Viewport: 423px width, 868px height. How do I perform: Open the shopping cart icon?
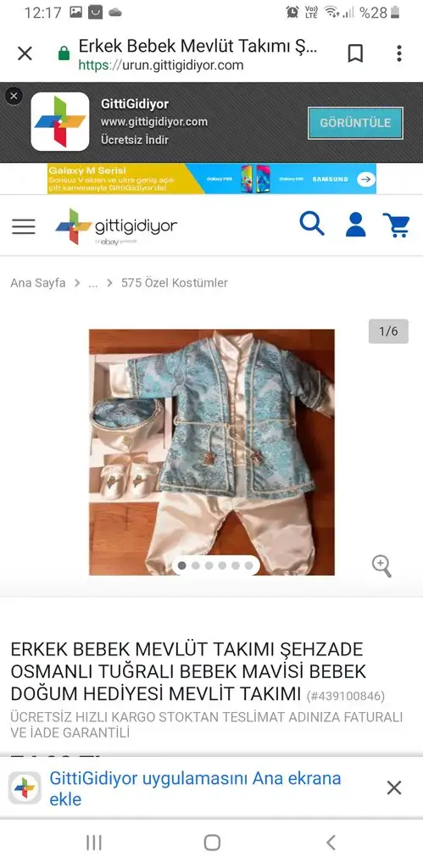(396, 225)
